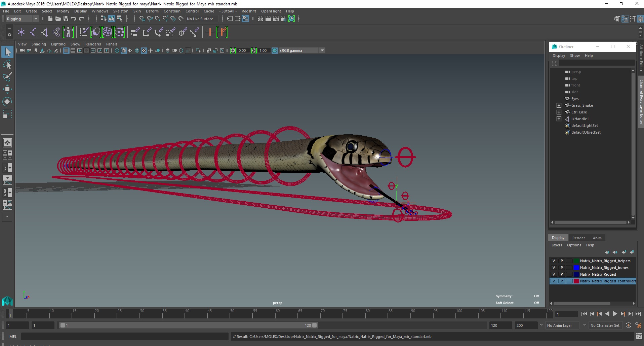Toggle visibility V of Natrix_Natrix_Rigged_helpers layer
Viewport: 644px width, 346px height.
point(554,261)
